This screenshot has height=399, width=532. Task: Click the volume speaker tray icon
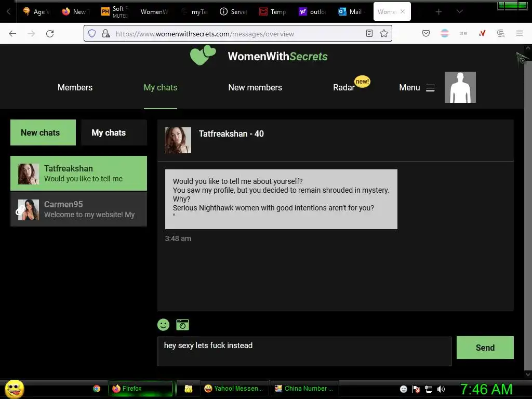441,389
